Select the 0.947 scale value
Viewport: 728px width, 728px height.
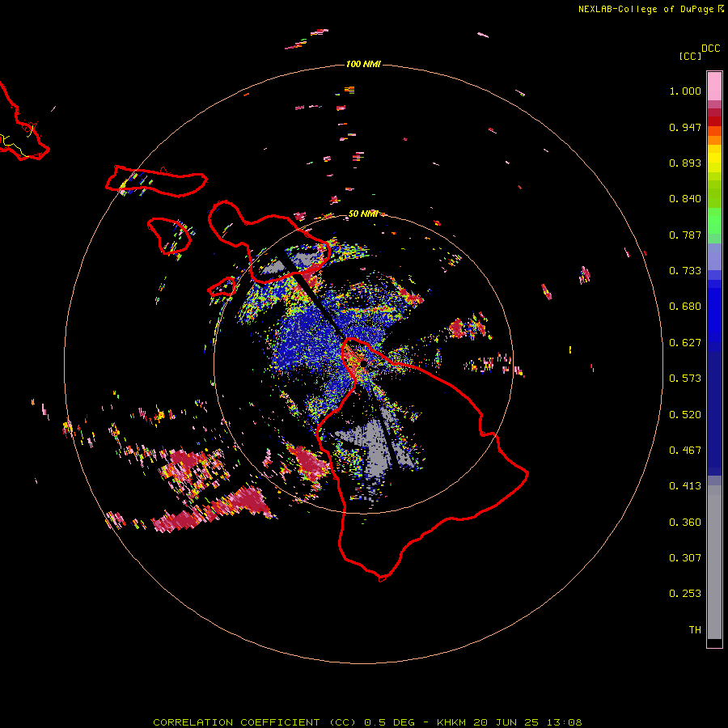[685, 127]
